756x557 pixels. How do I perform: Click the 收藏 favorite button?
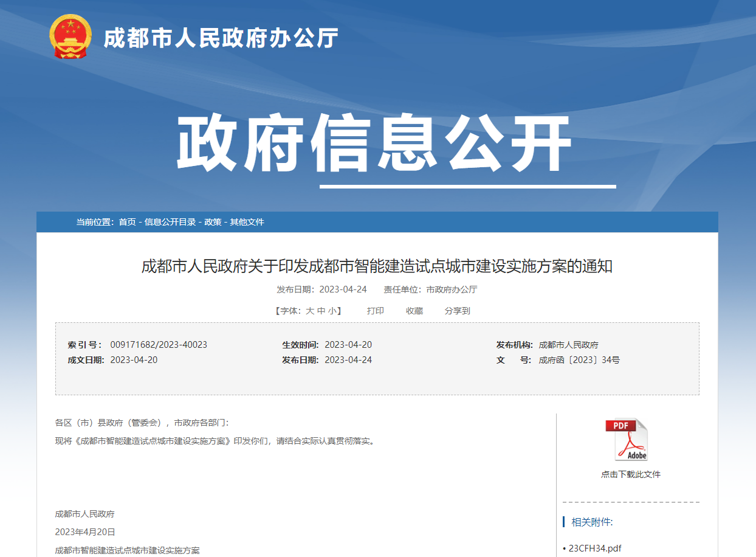point(414,310)
